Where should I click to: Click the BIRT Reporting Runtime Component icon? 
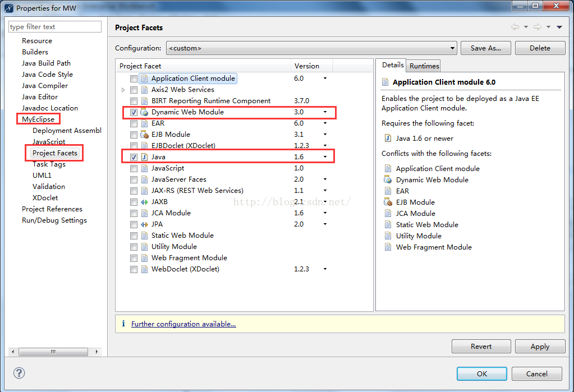point(144,101)
